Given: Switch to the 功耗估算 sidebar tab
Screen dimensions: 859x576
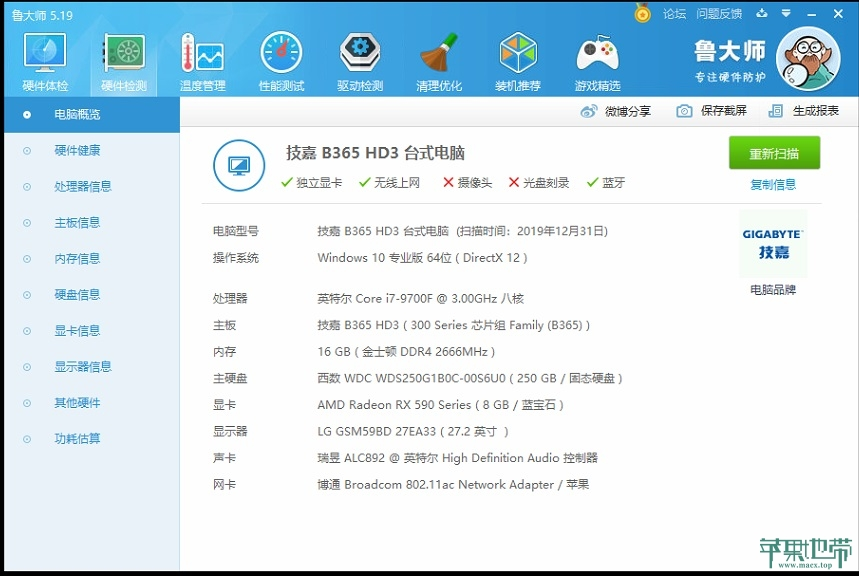Looking at the screenshot, I should click(91, 439).
